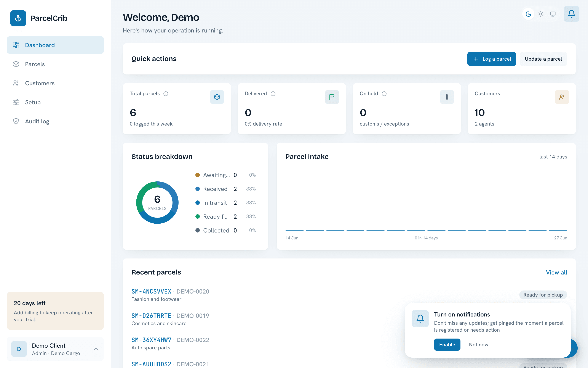Click the Customers card people icon

(562, 97)
